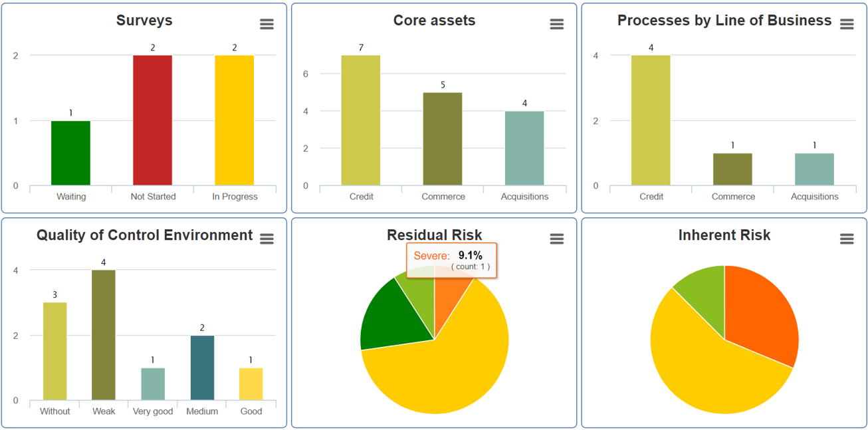
Task: Open Quality of Control Environment chart menu
Action: (267, 239)
